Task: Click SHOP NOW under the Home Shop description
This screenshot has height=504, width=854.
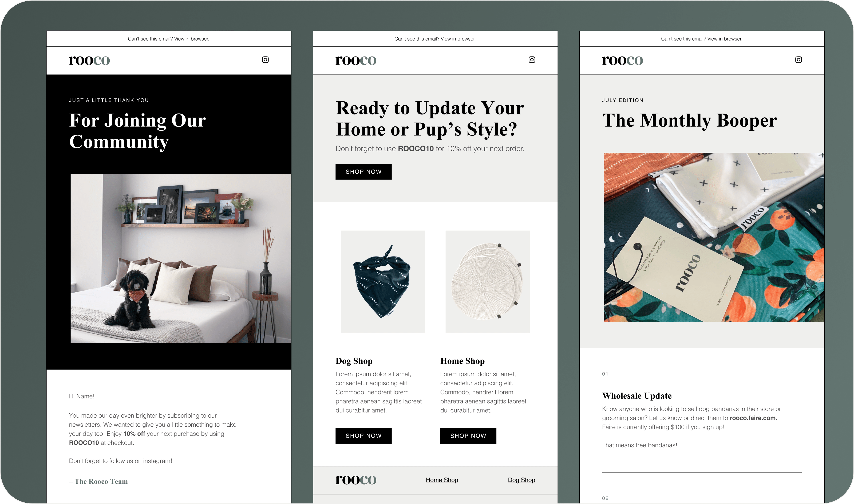Action: click(468, 436)
